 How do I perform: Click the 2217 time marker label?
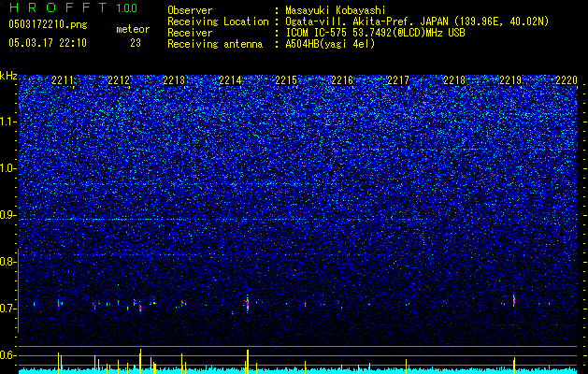[398, 80]
